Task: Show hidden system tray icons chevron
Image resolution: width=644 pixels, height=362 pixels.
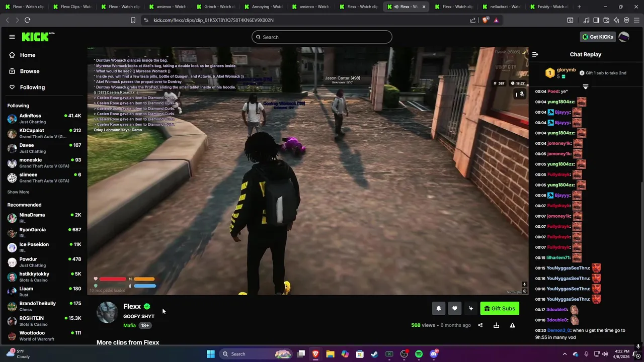Action: (565, 354)
